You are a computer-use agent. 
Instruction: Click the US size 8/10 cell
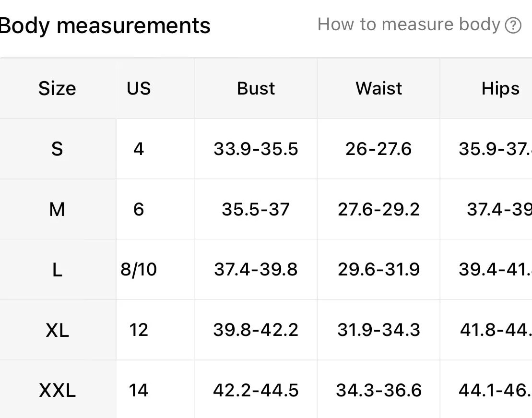click(x=139, y=270)
